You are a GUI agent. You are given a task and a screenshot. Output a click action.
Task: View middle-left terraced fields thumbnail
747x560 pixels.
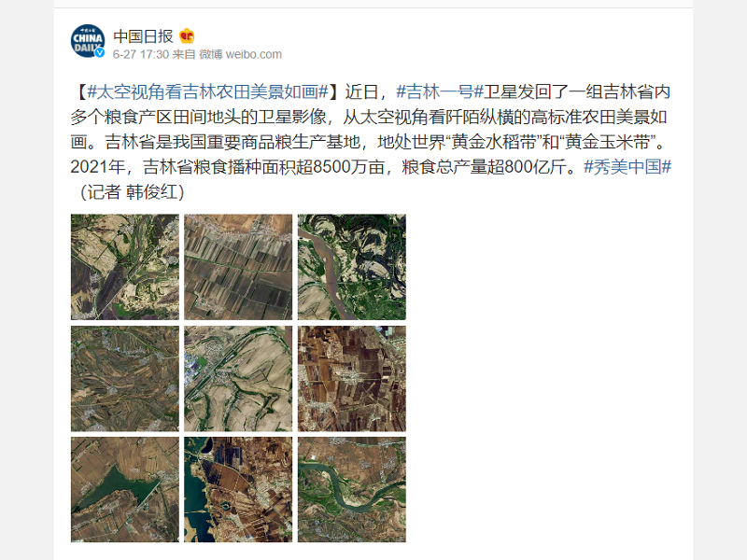[125, 379]
